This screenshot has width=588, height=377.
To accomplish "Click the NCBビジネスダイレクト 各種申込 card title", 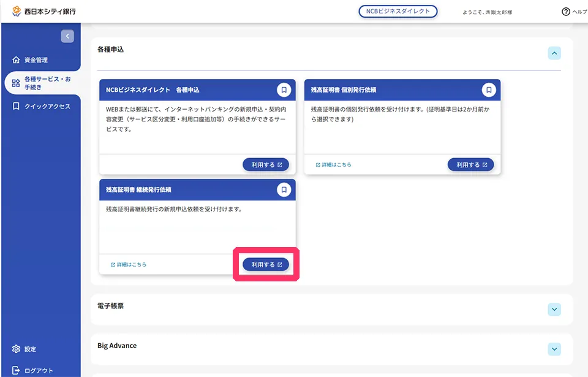I will point(153,89).
